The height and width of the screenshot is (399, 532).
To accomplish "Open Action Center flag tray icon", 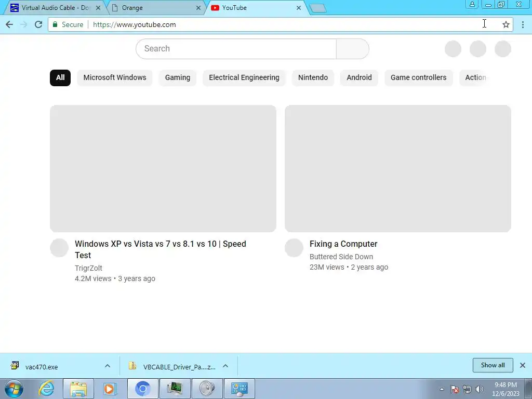I will 455,389.
